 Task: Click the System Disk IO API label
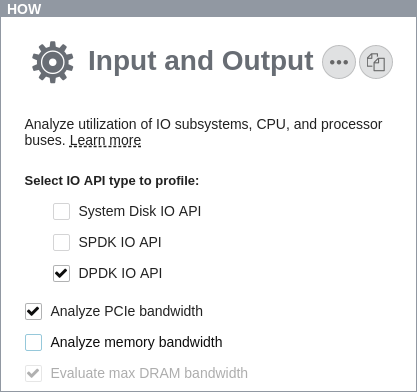(140, 211)
